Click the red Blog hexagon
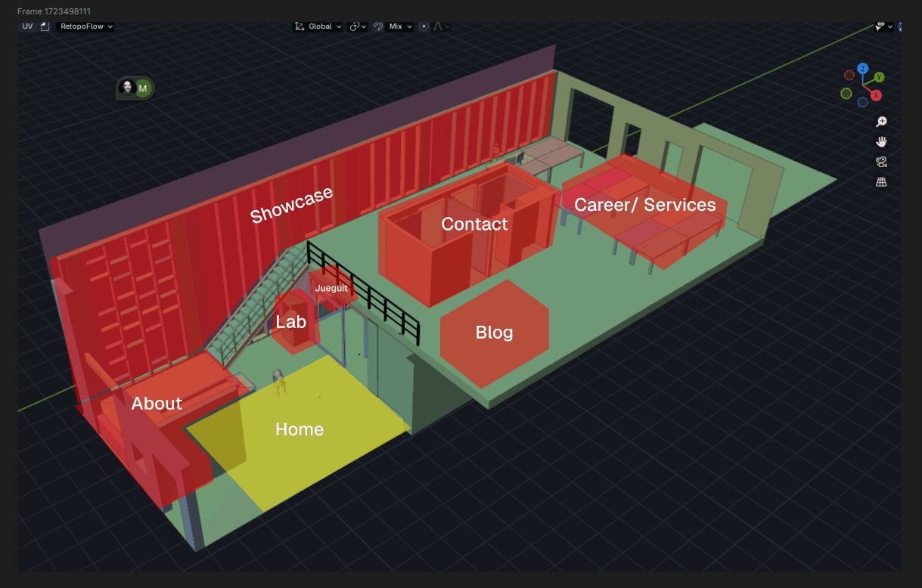This screenshot has height=588, width=922. 494,333
